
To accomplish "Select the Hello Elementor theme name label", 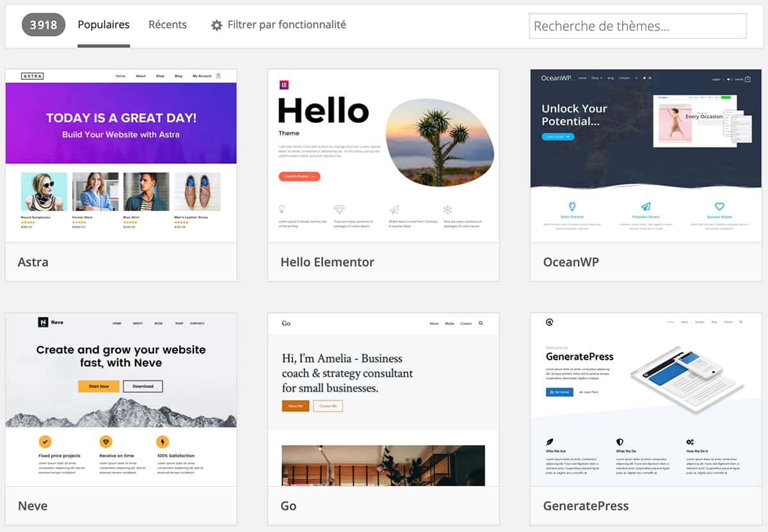I will (x=328, y=262).
